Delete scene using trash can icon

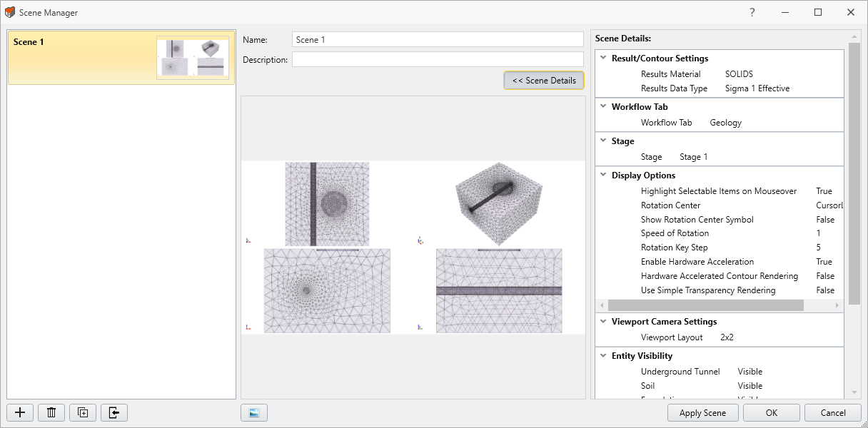[51, 412]
